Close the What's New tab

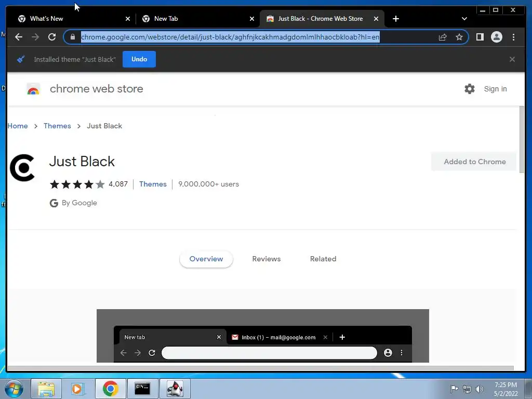point(128,19)
